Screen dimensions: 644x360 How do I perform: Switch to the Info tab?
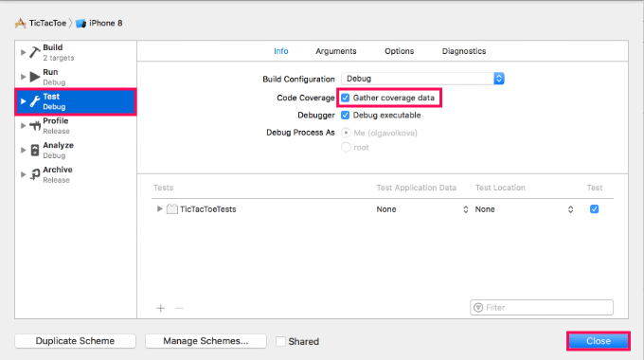coord(281,51)
